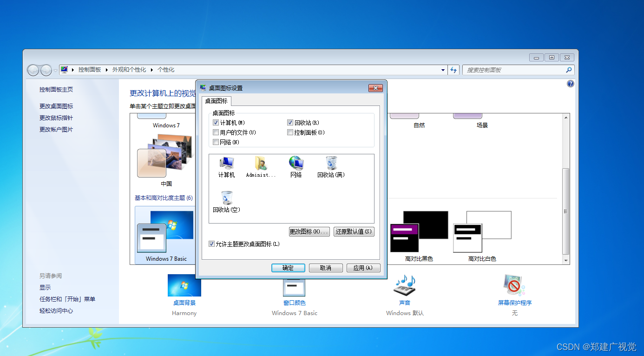Open 更改鼠标指针 link
Image resolution: width=644 pixels, height=356 pixels.
pyautogui.click(x=56, y=118)
